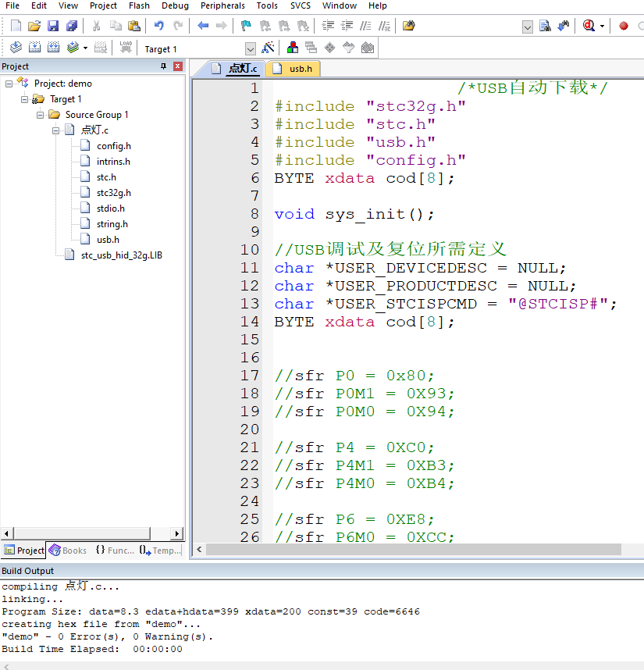Click the unindent selected lines icon
Screen dimensions: 644x670
click(347, 26)
